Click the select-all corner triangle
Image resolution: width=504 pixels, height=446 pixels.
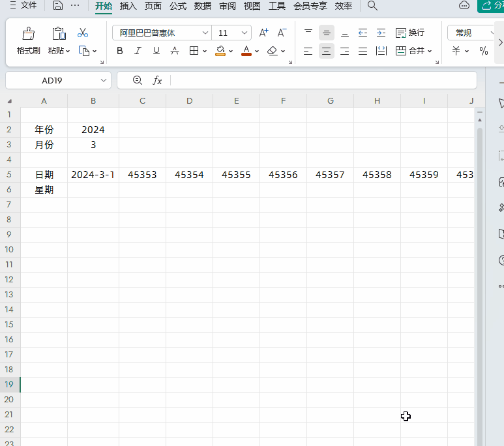[10, 101]
